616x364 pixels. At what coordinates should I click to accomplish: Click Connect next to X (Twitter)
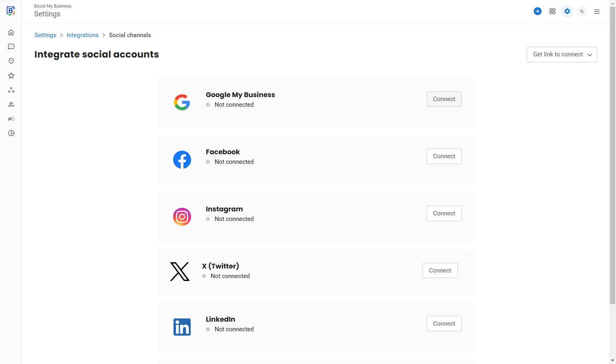[440, 271]
